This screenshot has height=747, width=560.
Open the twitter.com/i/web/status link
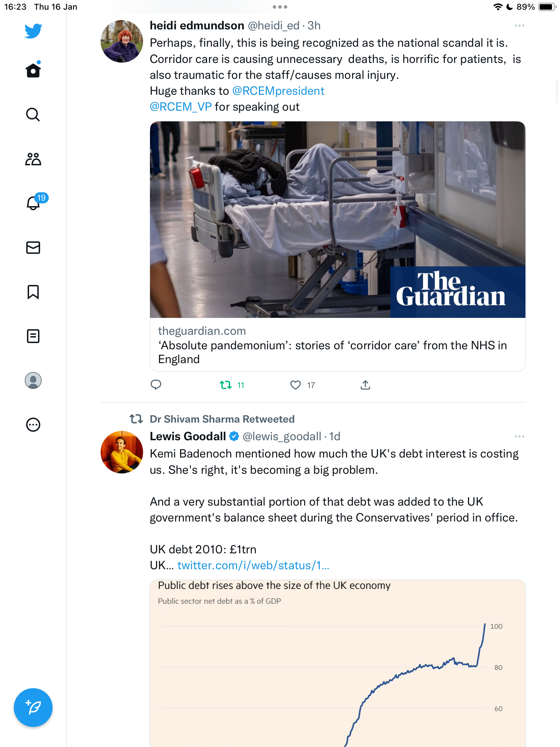253,565
